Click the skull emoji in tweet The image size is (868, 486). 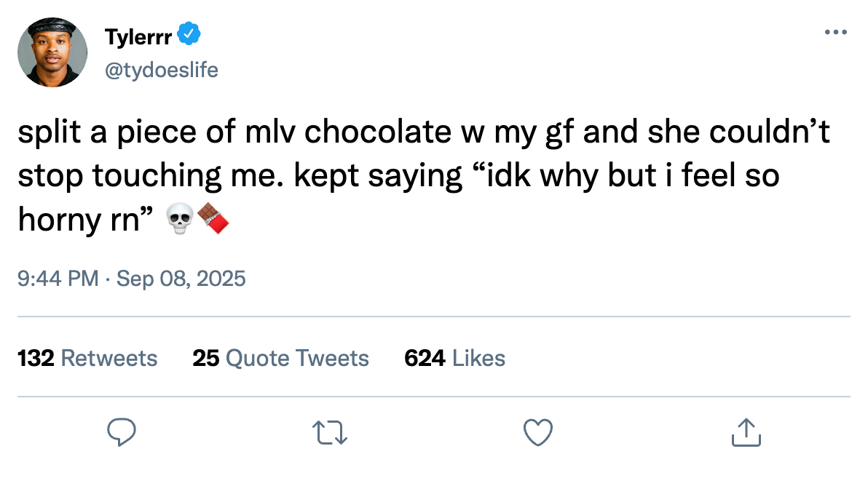[181, 220]
